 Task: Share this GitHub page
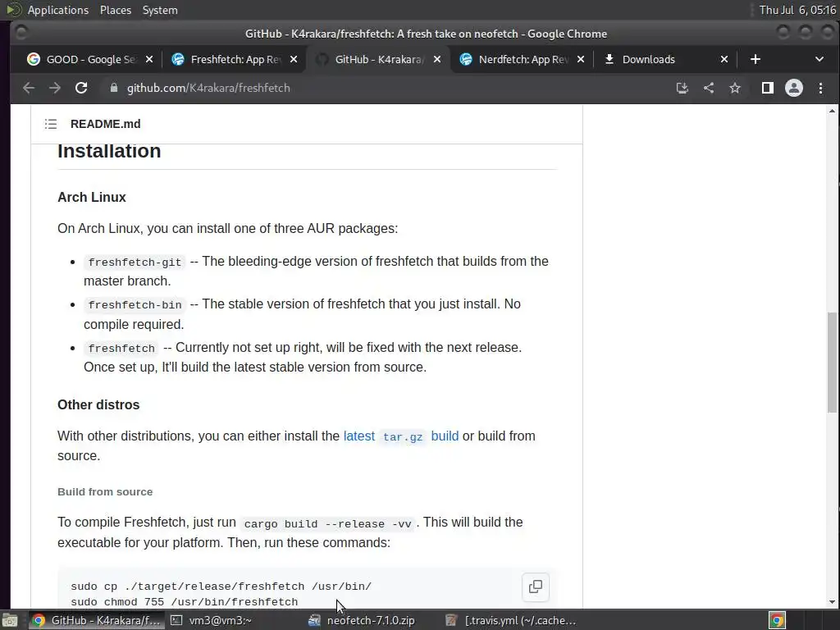click(709, 88)
